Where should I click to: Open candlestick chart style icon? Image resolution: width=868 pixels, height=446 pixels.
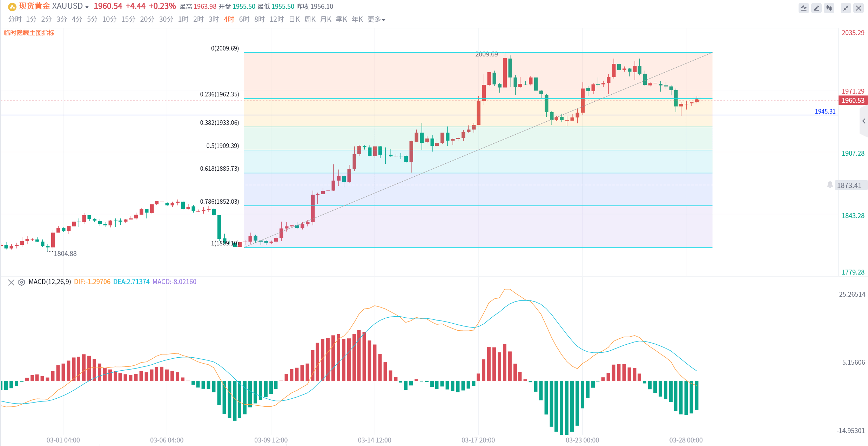(x=829, y=8)
